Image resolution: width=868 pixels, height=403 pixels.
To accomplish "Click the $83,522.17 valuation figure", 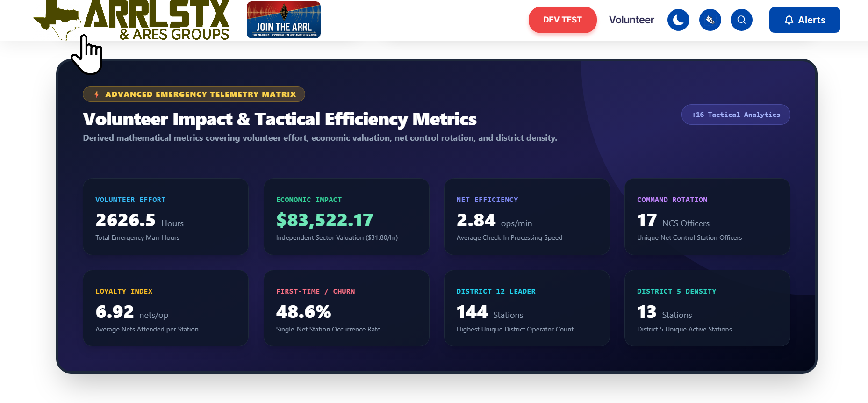I will 324,220.
